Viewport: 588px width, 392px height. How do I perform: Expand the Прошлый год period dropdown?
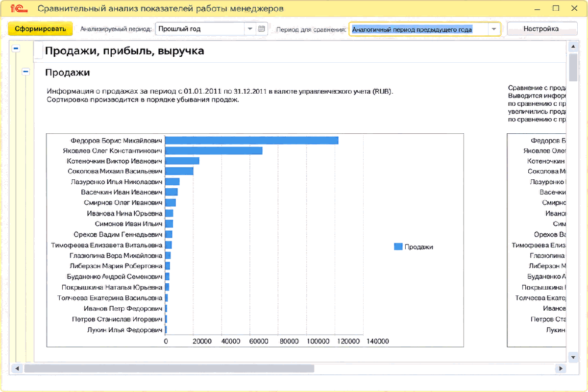point(250,29)
